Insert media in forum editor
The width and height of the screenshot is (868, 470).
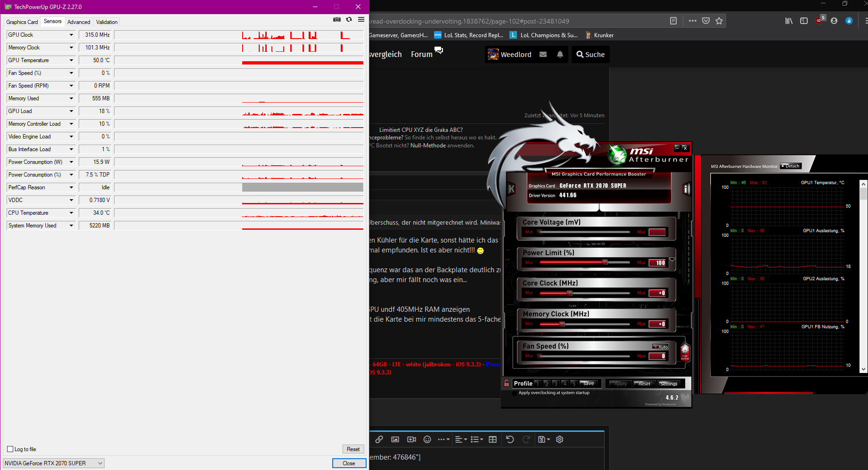411,439
